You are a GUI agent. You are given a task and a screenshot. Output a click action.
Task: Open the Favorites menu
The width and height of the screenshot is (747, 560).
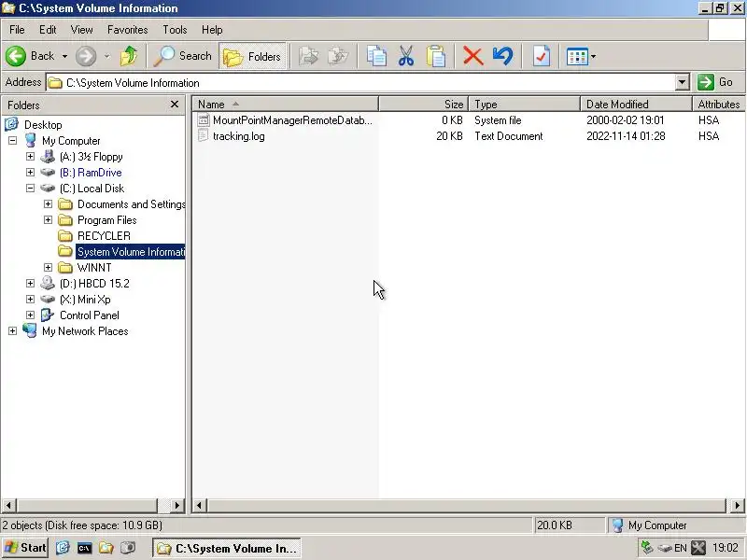(127, 30)
